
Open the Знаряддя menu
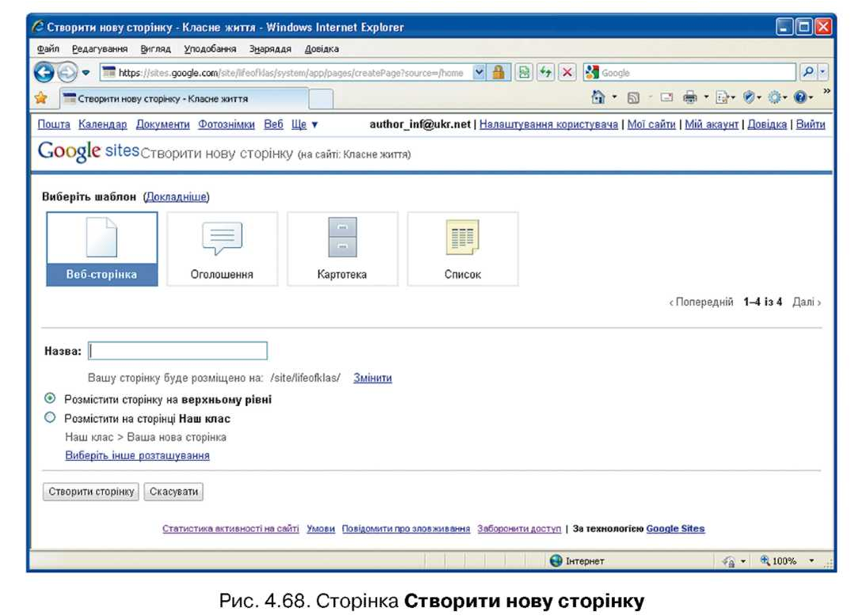point(269,48)
